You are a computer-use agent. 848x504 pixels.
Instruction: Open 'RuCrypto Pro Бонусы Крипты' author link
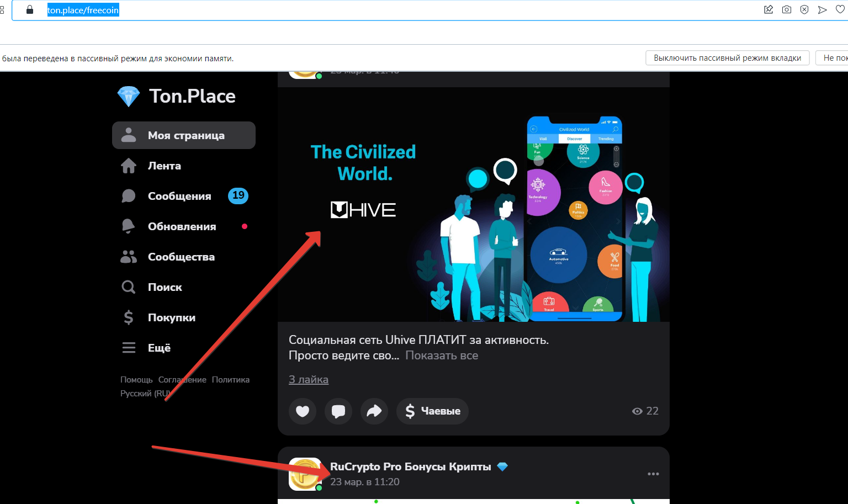pos(411,466)
